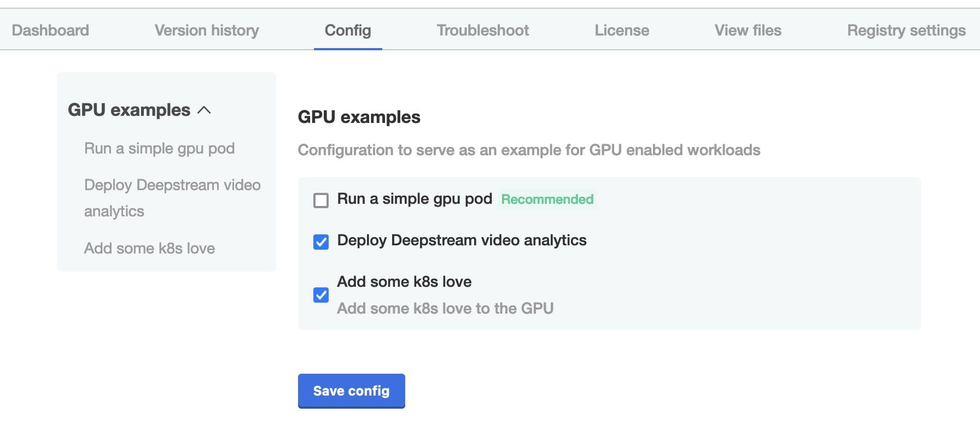
Task: Switch to the License tab
Action: coord(621,31)
